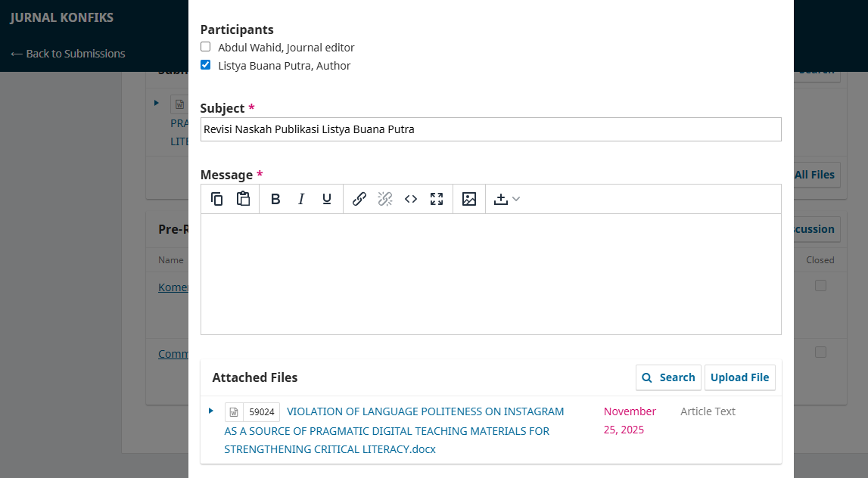Screen dimensions: 868x478
Task: Click into the Subject text field
Action: pos(490,129)
